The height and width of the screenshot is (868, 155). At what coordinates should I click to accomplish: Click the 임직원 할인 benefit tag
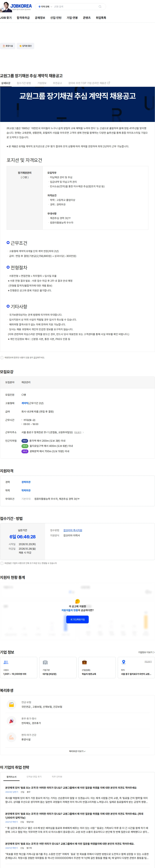click(x=26, y=46)
